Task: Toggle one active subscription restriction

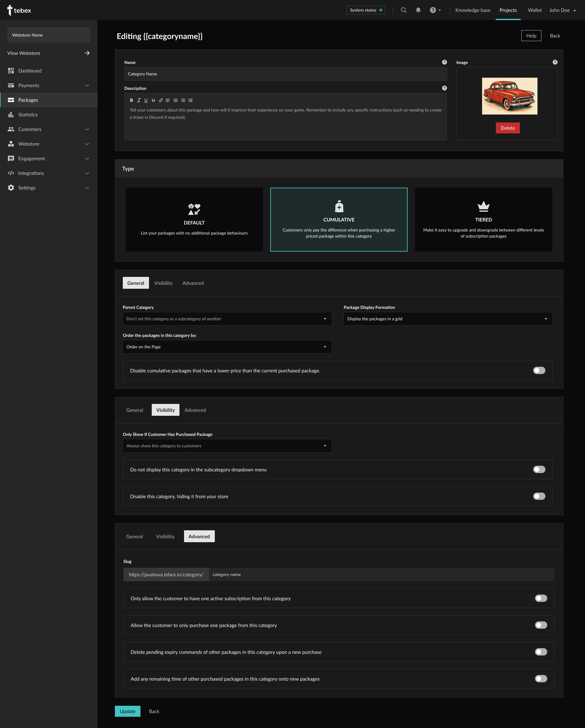Action: 541,598
